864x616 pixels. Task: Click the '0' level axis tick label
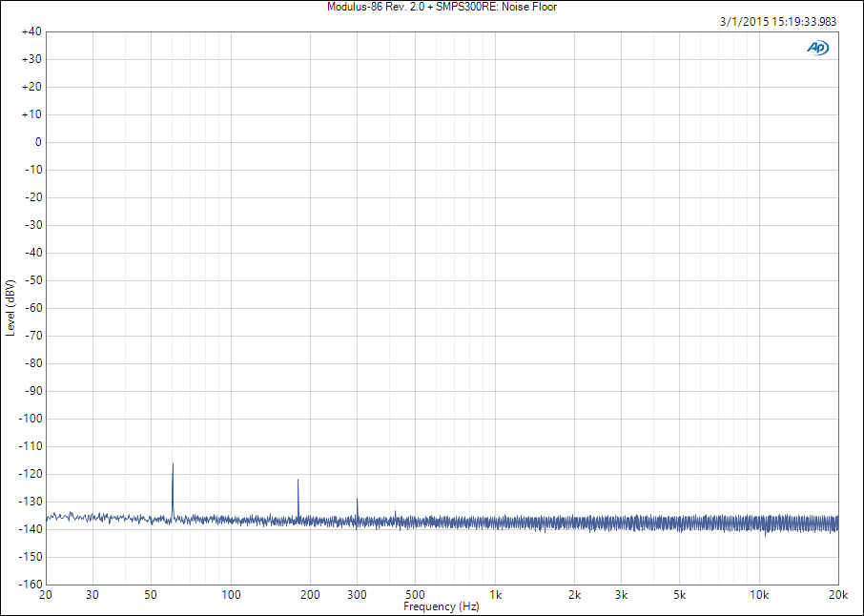tap(38, 142)
